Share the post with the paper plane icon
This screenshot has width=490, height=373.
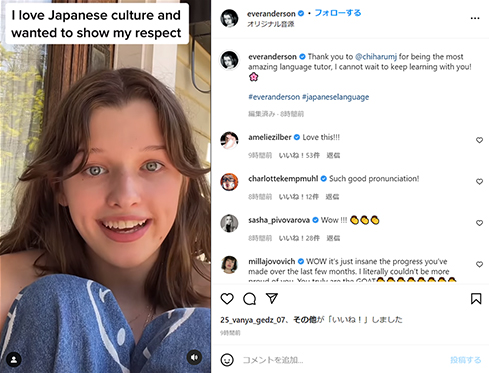pyautogui.click(x=272, y=298)
